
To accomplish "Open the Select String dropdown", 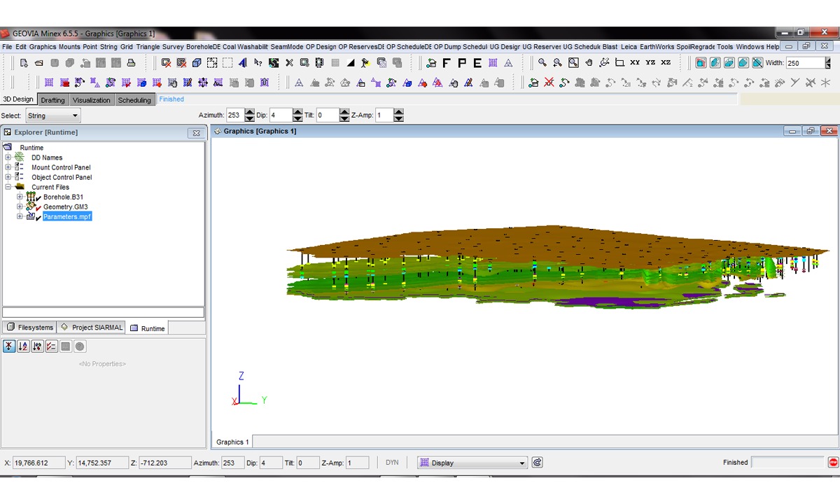I will (x=53, y=115).
